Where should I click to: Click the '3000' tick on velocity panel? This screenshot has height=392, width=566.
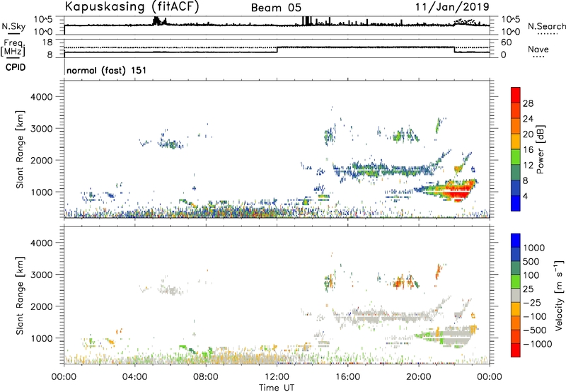pyautogui.click(x=41, y=275)
